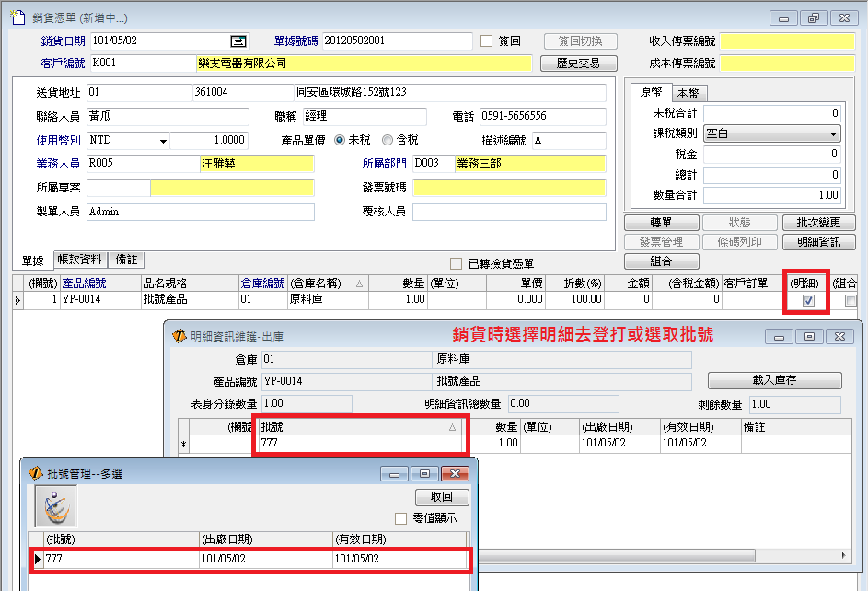Switch to the 帳款資料 tab
The height and width of the screenshot is (591, 868).
pyautogui.click(x=79, y=261)
